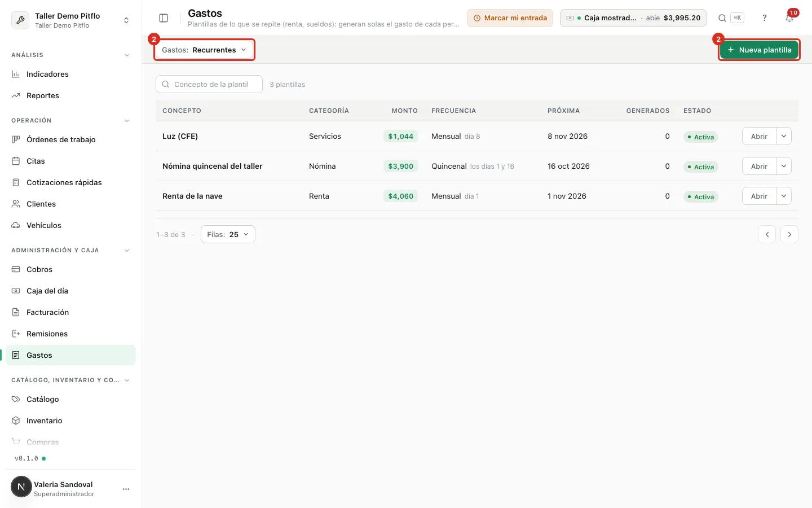Click the Citas calendar icon

pos(16,161)
